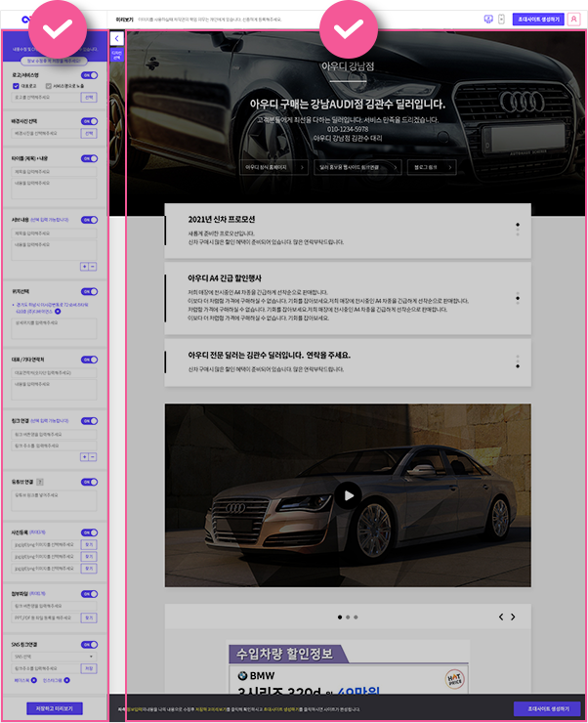Check the 대표로고 checkbox
The width and height of the screenshot is (588, 723).
(x=16, y=86)
